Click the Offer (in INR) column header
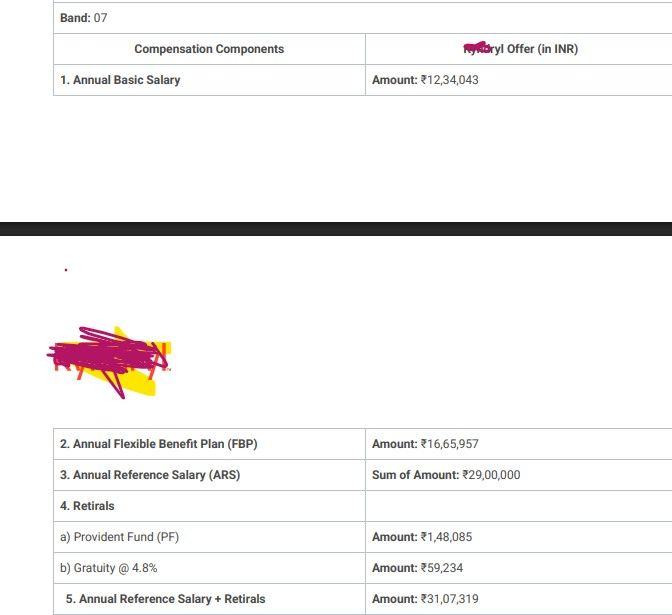Image resolution: width=672 pixels, height=615 pixels. (x=521, y=49)
